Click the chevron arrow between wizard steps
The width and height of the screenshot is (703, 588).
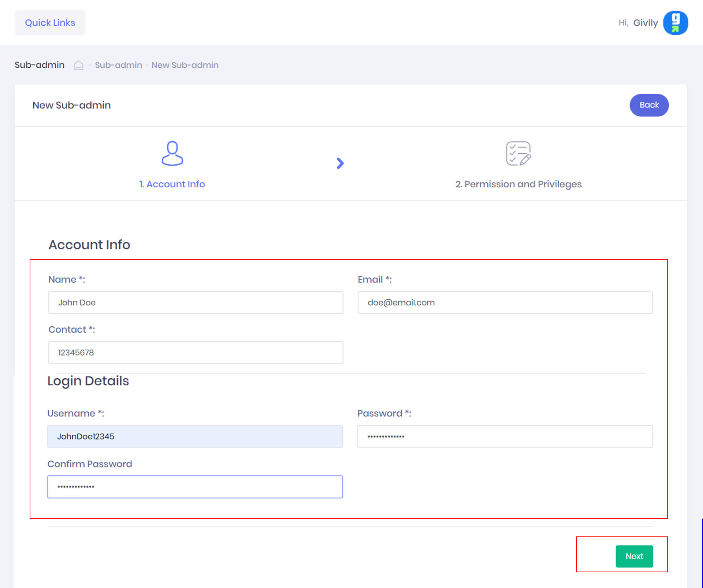tap(340, 163)
